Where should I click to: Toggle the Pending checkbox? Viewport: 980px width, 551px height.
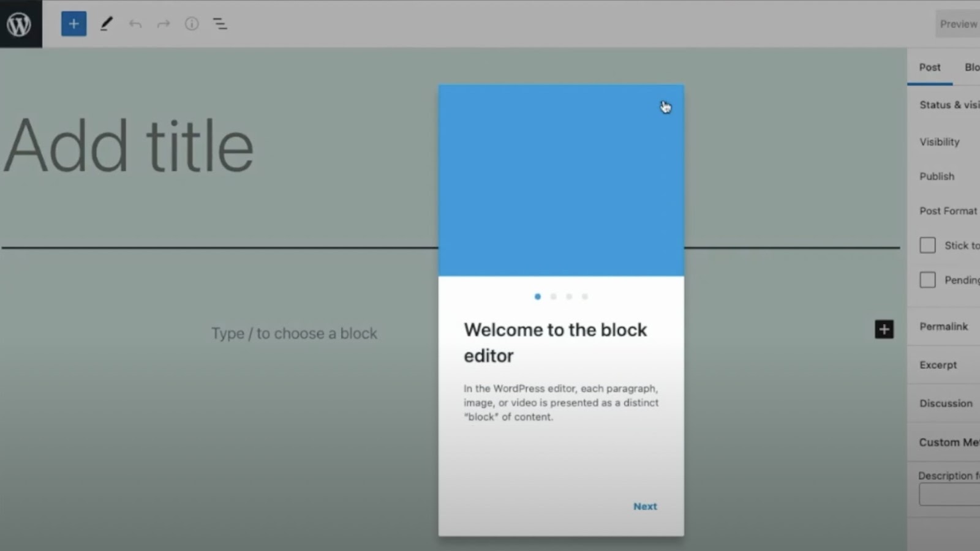[x=927, y=280]
